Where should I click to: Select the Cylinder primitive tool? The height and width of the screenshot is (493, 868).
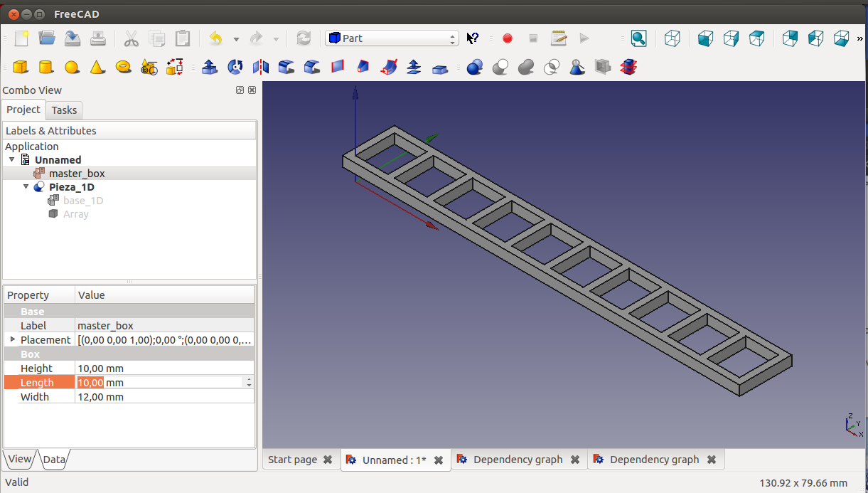coord(45,67)
